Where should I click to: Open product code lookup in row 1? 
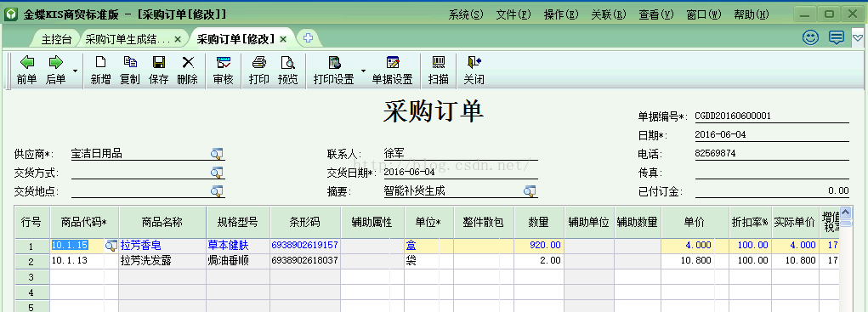point(111,245)
